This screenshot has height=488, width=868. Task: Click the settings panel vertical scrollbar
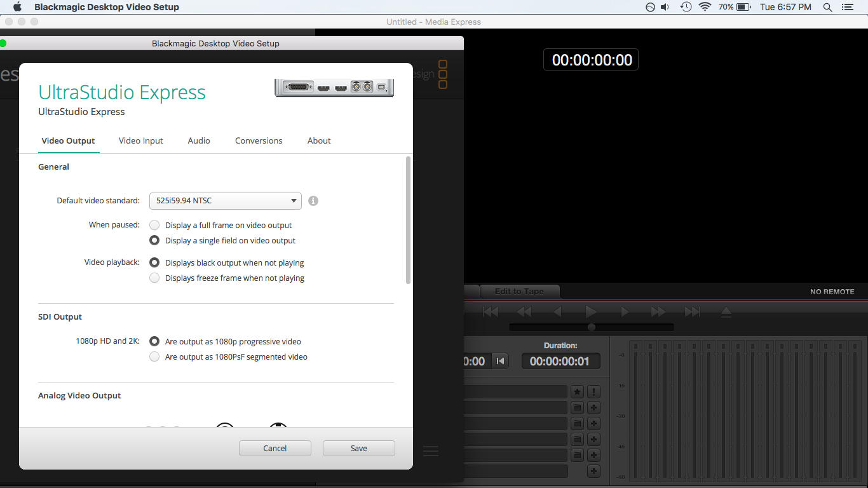[408, 220]
